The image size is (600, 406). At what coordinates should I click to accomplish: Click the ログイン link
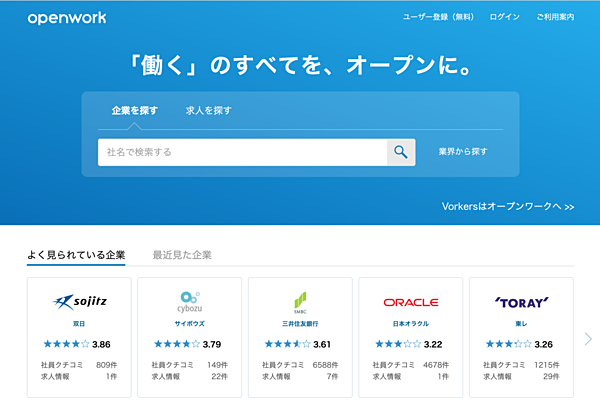click(505, 18)
